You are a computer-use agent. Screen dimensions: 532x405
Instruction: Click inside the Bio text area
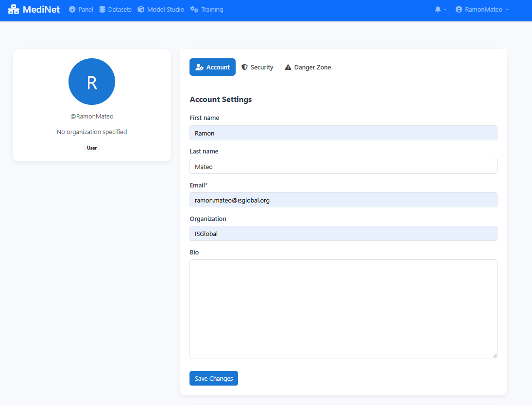click(x=343, y=308)
